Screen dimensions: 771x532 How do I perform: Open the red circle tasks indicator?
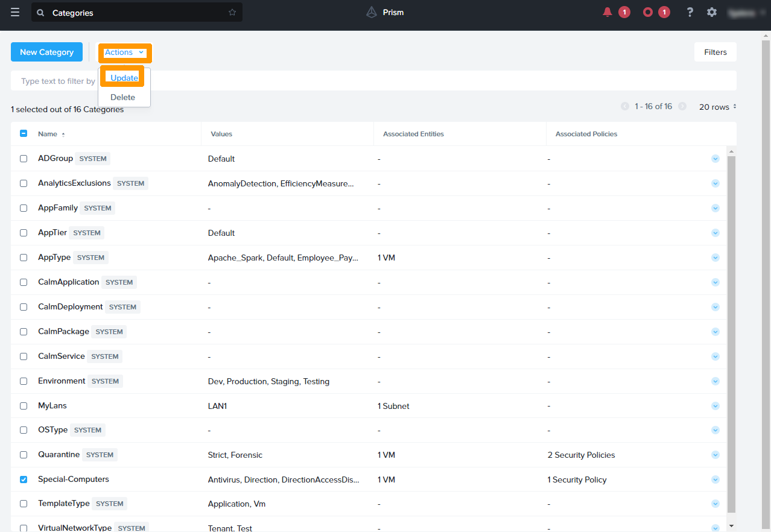point(648,12)
